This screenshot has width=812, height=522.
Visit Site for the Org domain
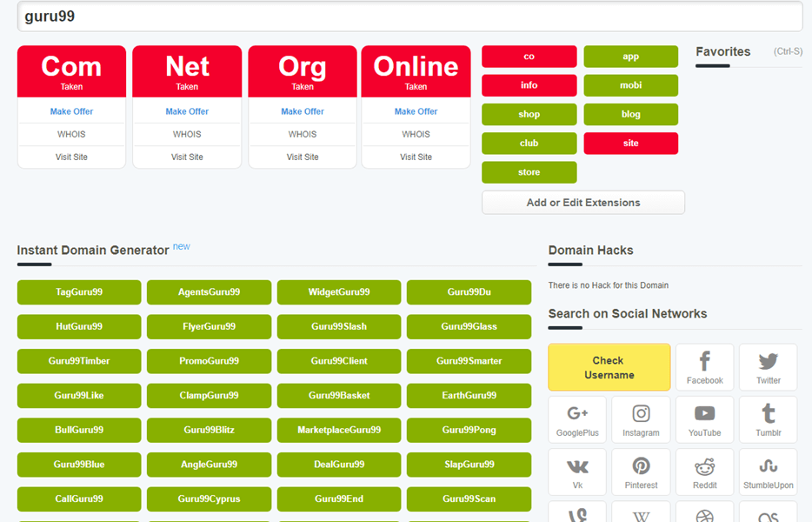pos(303,157)
